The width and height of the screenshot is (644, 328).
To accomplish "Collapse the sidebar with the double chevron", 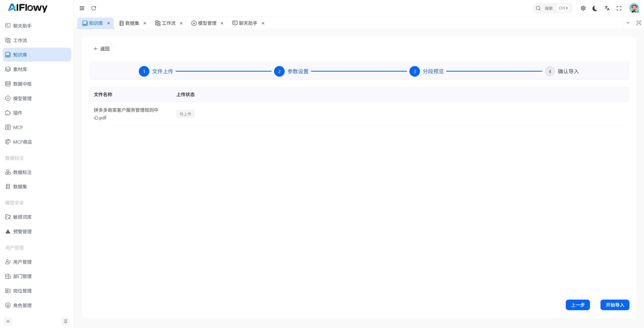I will (8, 321).
